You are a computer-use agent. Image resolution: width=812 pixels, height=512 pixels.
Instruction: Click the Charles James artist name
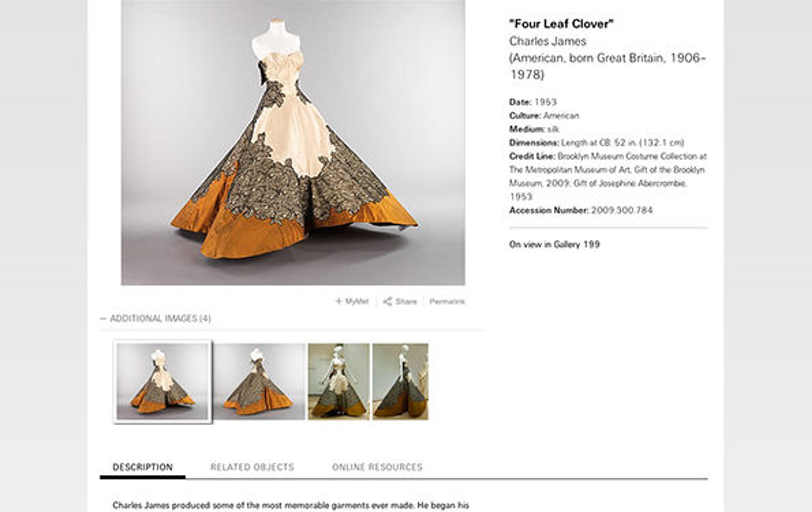point(548,41)
